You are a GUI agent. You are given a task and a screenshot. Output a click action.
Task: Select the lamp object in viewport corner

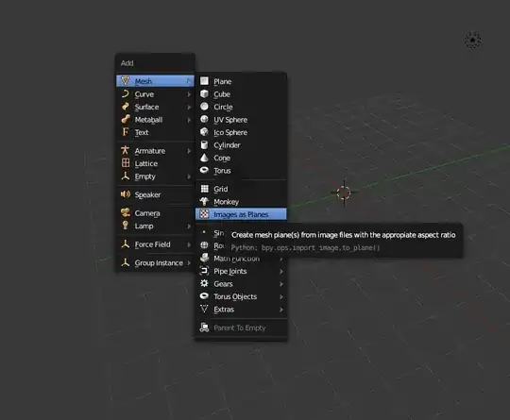pyautogui.click(x=473, y=40)
